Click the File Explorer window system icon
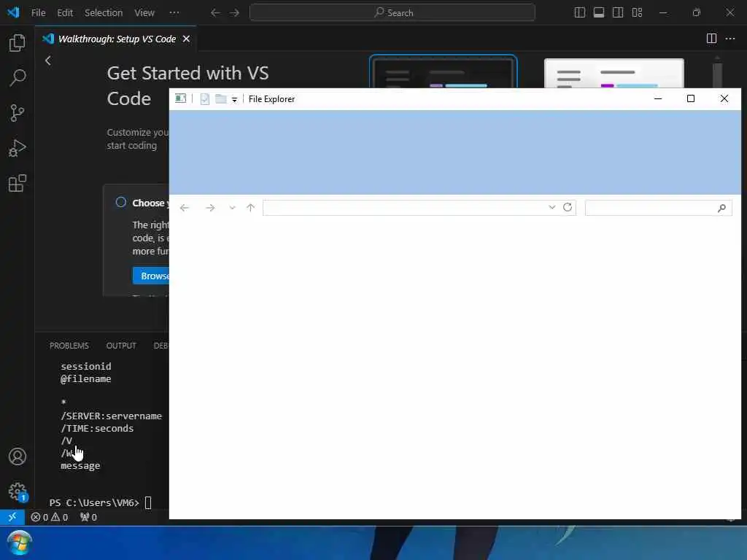 181,98
